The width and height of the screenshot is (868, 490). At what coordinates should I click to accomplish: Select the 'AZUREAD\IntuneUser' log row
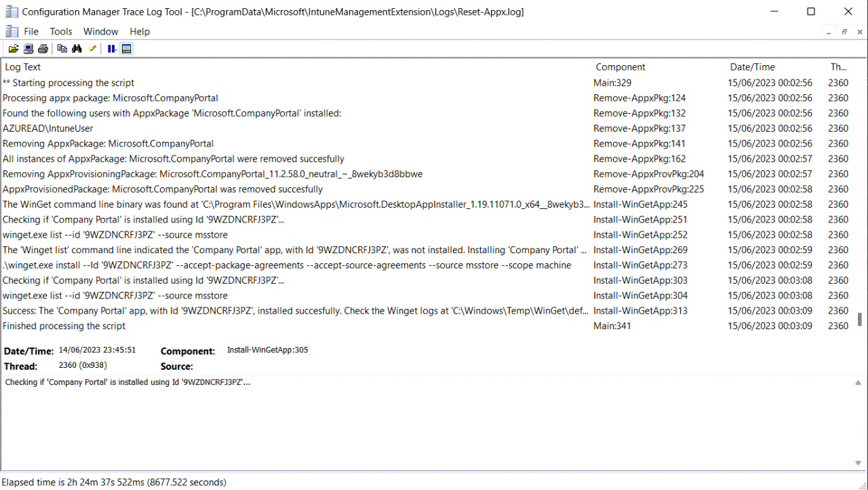(427, 128)
